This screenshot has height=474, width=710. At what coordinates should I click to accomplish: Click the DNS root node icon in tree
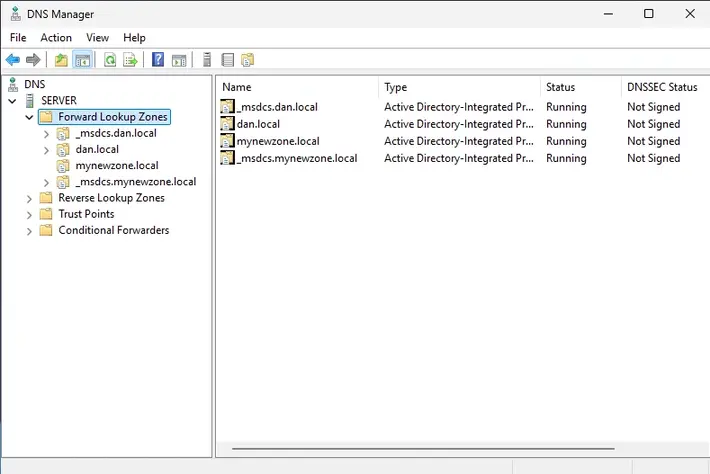(13, 84)
